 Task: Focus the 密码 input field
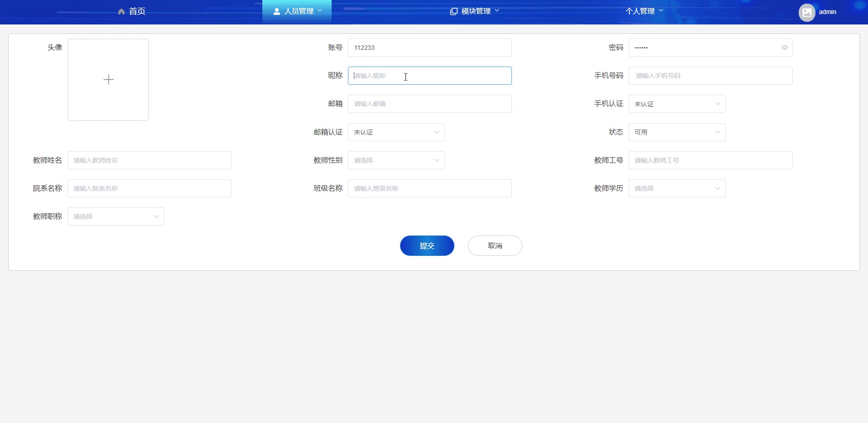pyautogui.click(x=710, y=48)
